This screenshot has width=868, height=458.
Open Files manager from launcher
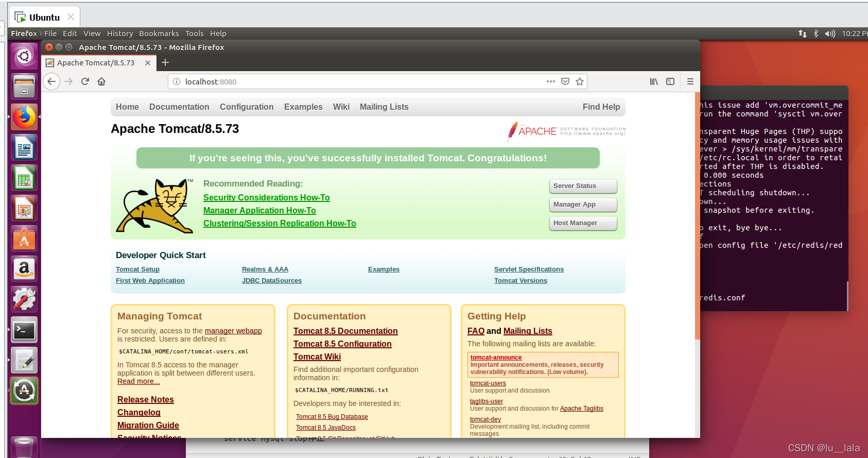24,87
